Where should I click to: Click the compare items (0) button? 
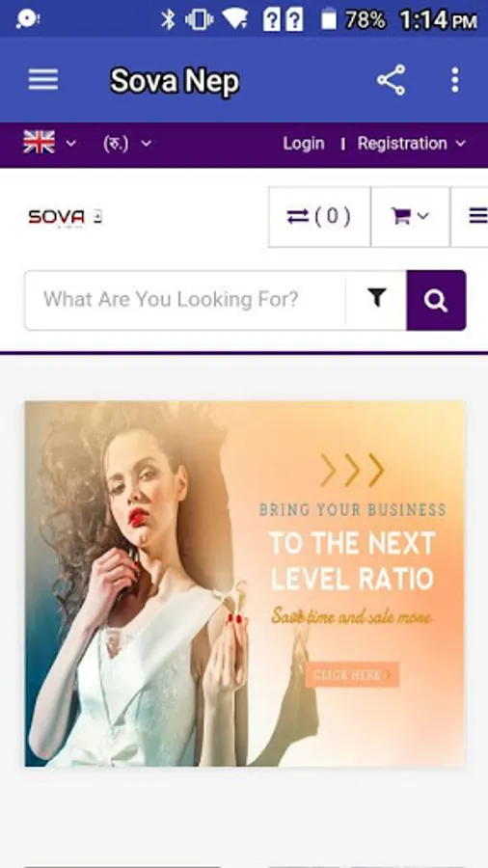pos(319,216)
